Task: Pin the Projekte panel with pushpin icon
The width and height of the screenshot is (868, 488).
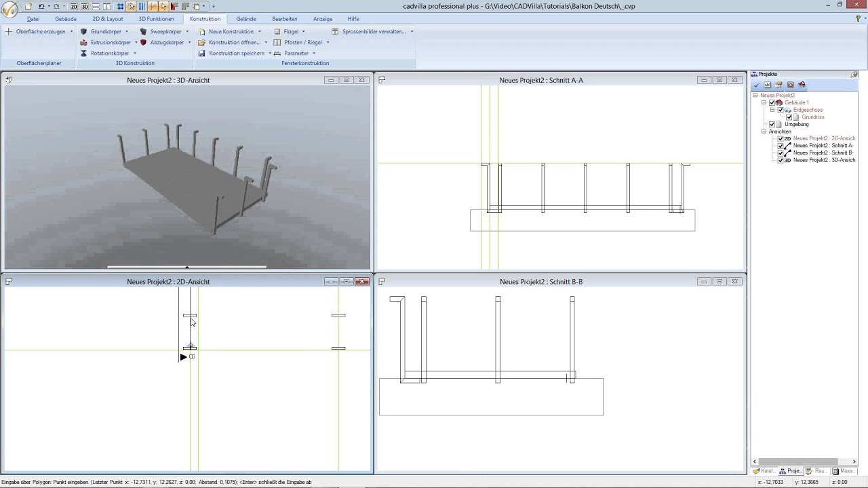Action: point(854,75)
